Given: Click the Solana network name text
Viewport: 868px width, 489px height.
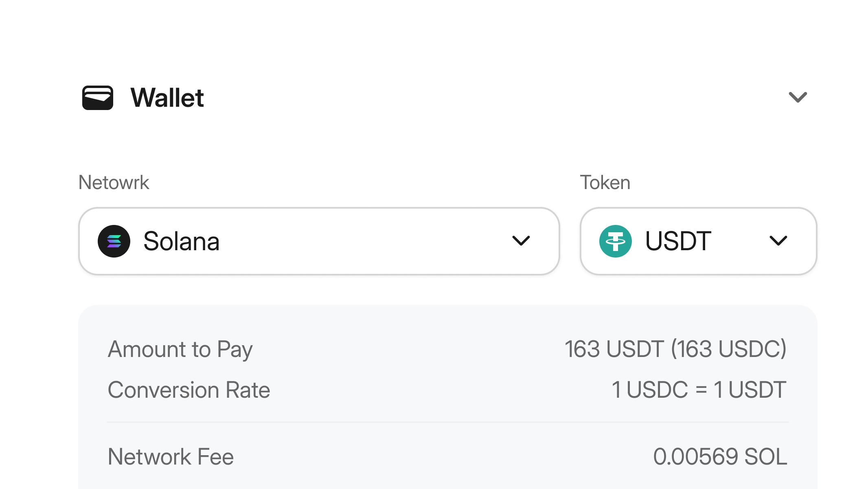Looking at the screenshot, I should coord(182,241).
